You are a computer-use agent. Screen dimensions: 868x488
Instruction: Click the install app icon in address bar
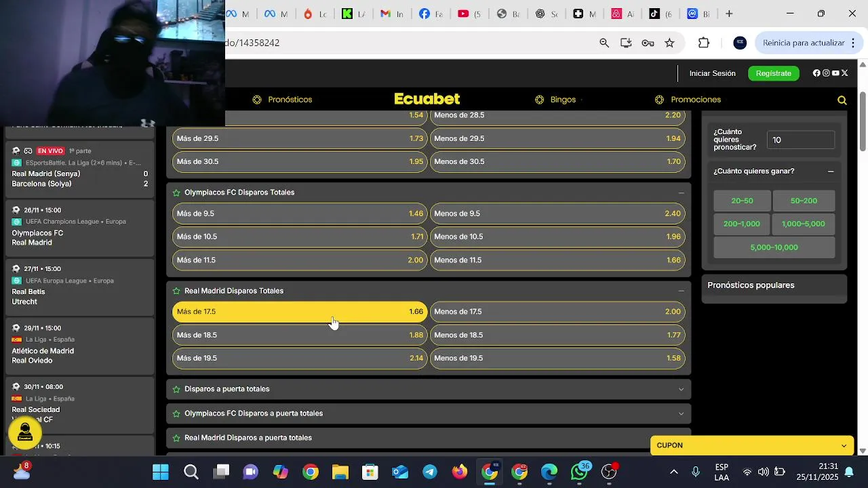coord(626,43)
